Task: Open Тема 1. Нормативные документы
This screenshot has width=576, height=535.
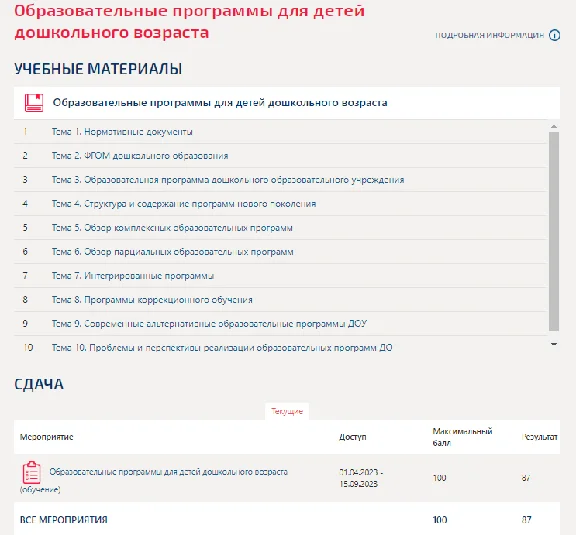Action: tap(122, 132)
